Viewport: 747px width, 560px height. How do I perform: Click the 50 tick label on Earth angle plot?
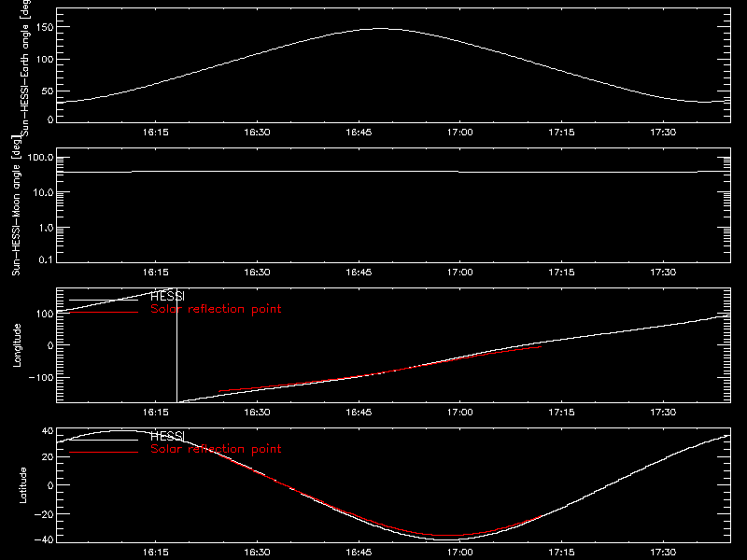pos(48,91)
